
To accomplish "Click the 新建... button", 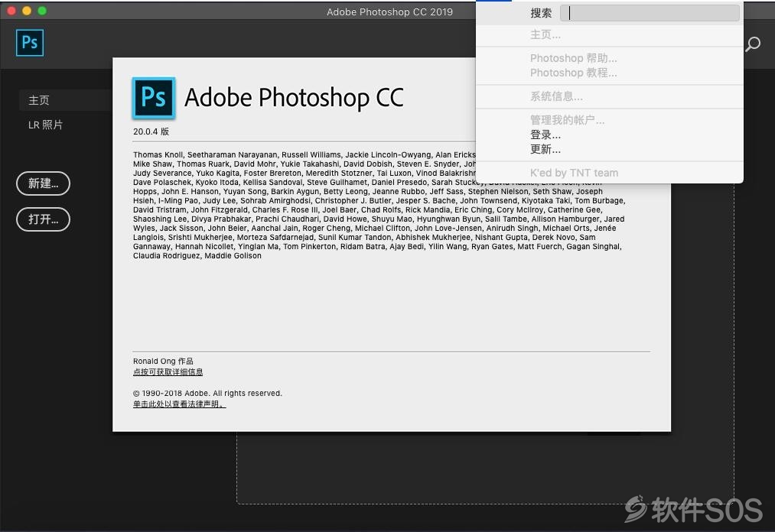I will pos(43,183).
